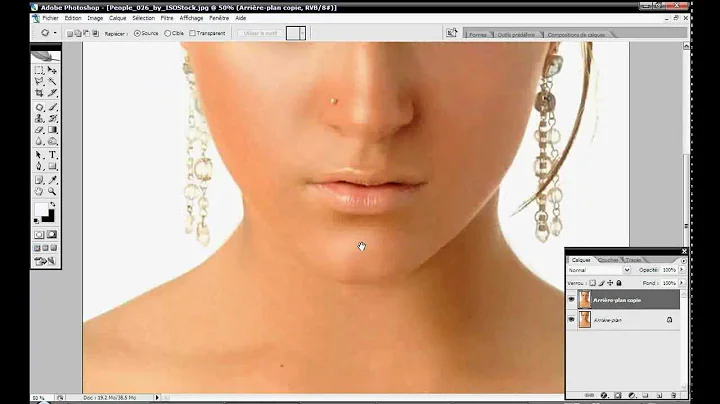Reset default foreground and background colors
Image resolution: width=720 pixels, height=404 pixels.
point(37,221)
